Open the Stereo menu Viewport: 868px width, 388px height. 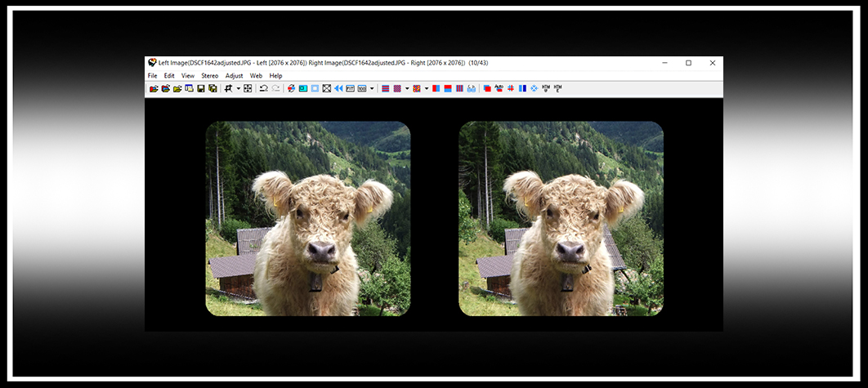pyautogui.click(x=210, y=75)
